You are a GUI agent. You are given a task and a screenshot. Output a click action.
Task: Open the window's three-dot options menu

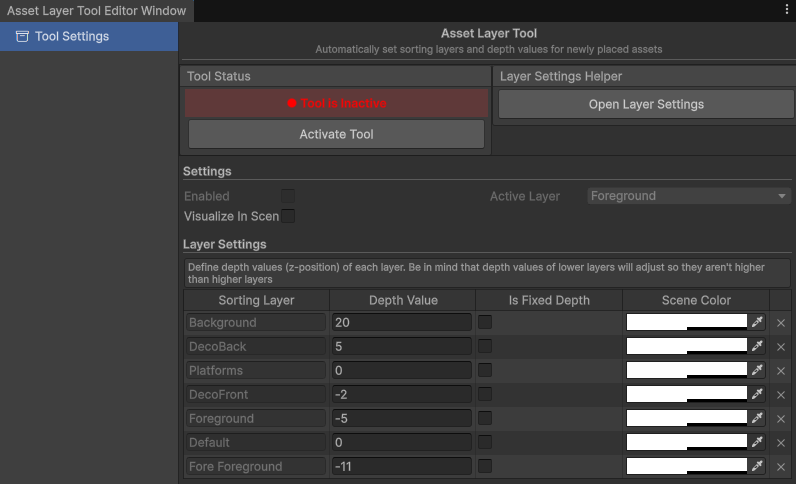click(x=787, y=8)
